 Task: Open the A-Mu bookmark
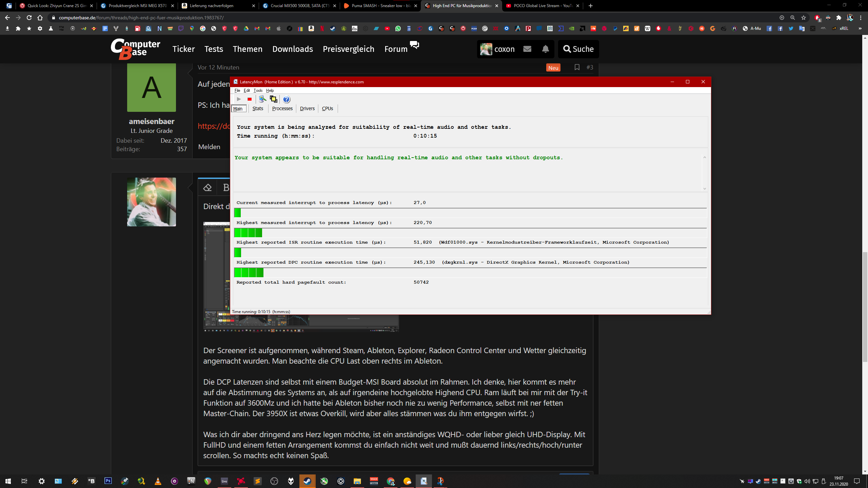[752, 28]
